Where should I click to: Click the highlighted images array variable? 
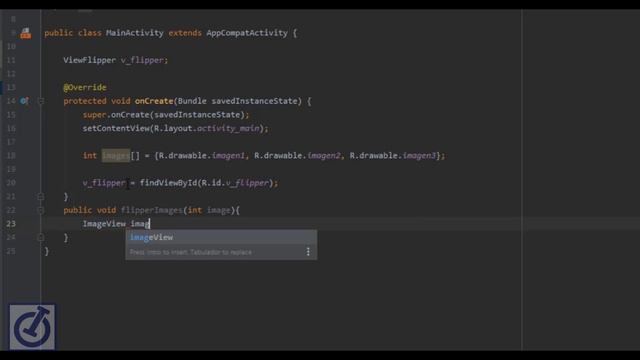tap(116, 156)
